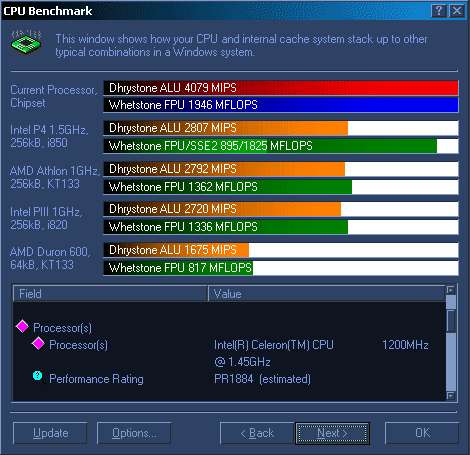This screenshot has width=470, height=455.
Task: Click the Intel PIII 1GHz label
Action: click(x=46, y=218)
